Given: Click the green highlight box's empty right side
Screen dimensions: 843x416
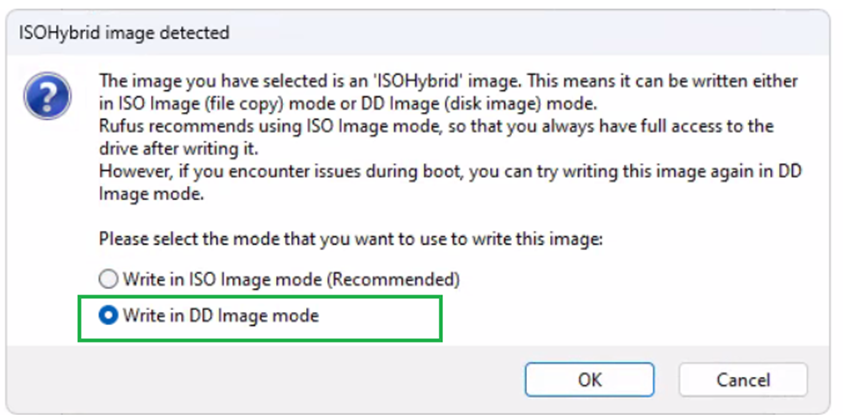Looking at the screenshot, I should click(390, 318).
